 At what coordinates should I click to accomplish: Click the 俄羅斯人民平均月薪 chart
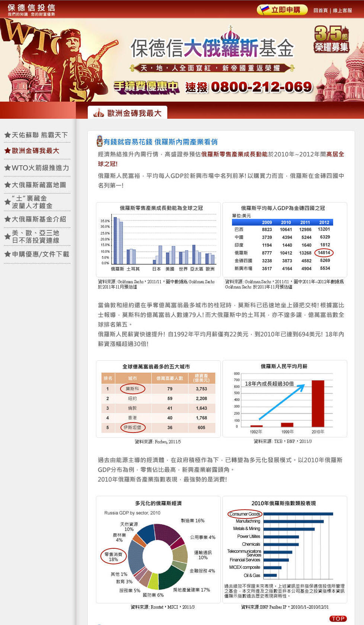[x=284, y=399]
